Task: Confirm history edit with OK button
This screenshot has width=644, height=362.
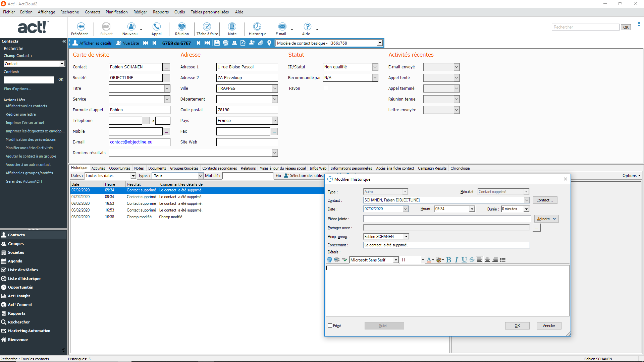Action: [517, 326]
